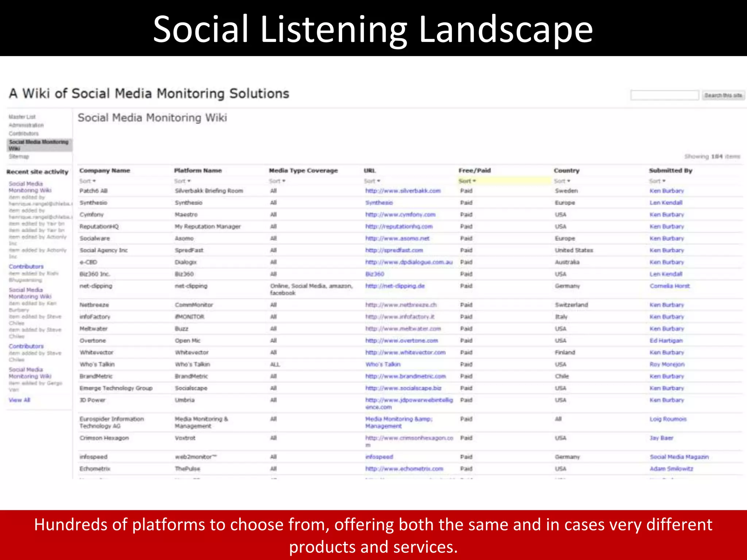Viewport: 747px width, 560px height.
Task: Click the Switzerland country cell
Action: tap(572, 305)
